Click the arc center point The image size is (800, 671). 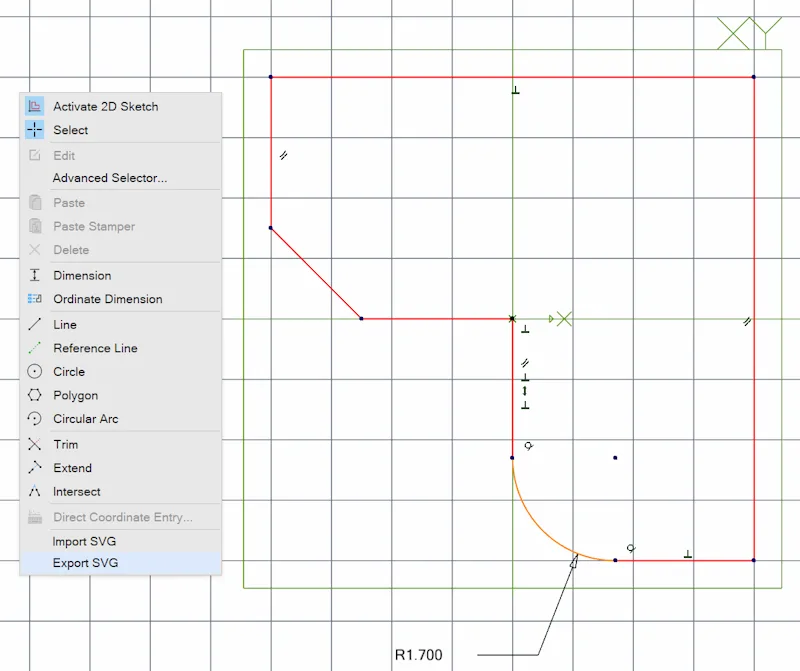coord(615,458)
